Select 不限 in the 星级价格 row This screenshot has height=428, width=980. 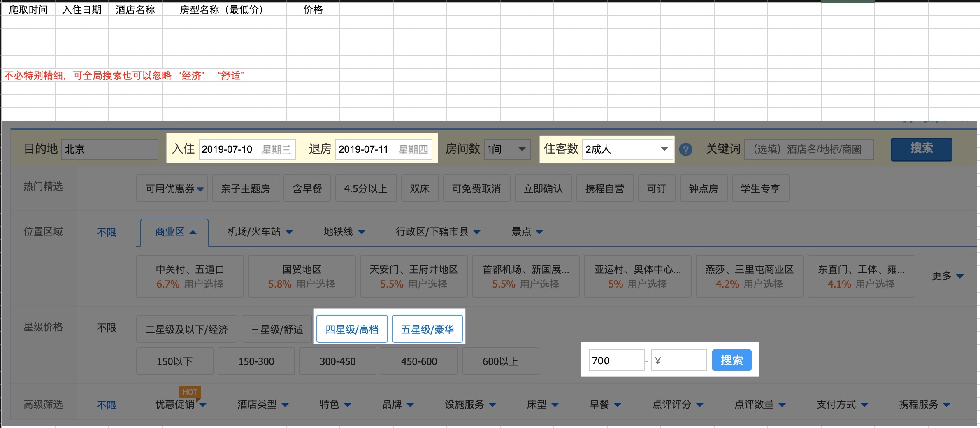click(x=107, y=328)
